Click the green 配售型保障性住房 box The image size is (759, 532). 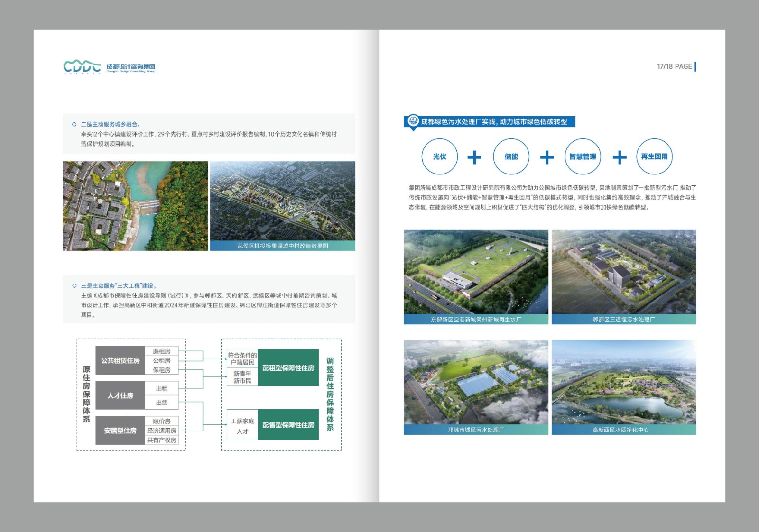click(288, 425)
